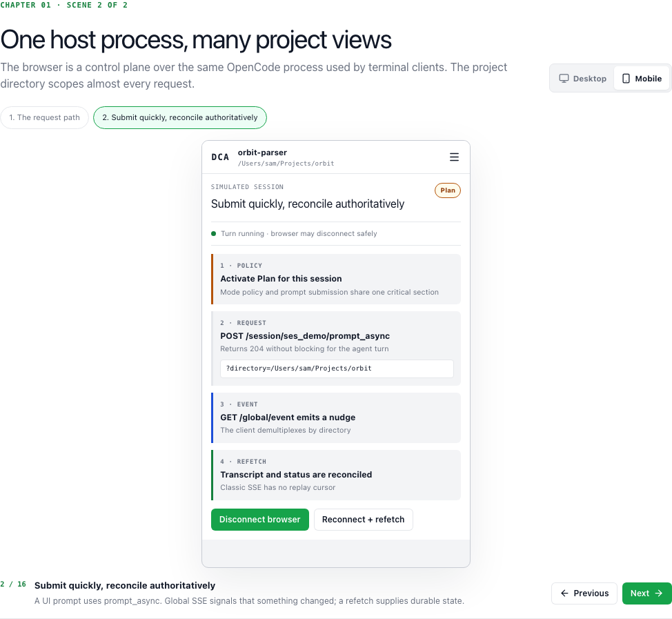The width and height of the screenshot is (672, 619).
Task: Go to the Previous scene
Action: pyautogui.click(x=584, y=593)
